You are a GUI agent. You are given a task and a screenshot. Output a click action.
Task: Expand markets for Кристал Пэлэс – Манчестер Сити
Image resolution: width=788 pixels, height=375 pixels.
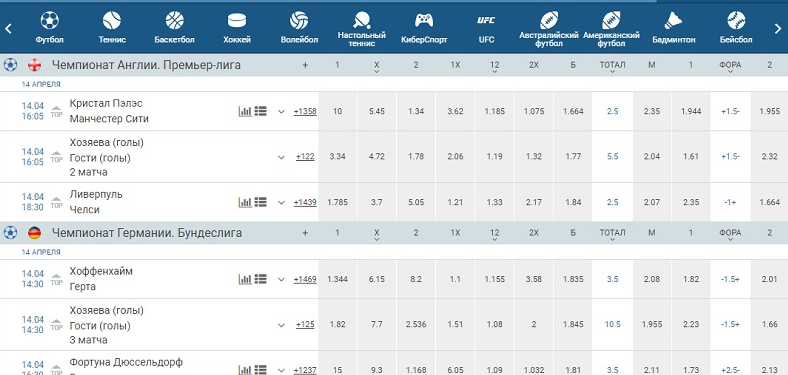pyautogui.click(x=281, y=112)
